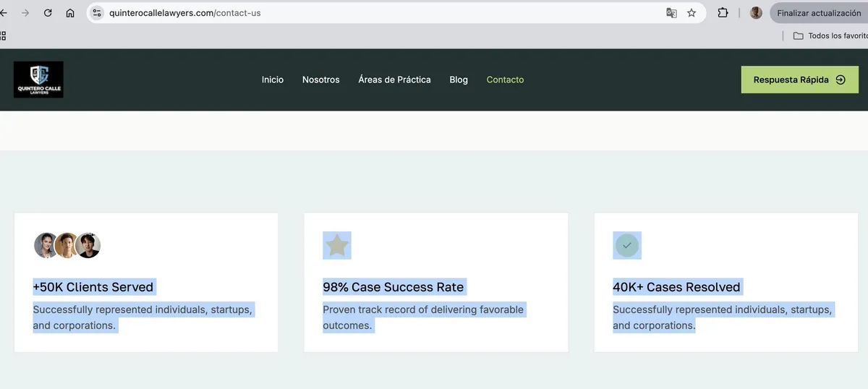Click the browser reload icon
Viewport: 868px width, 389px height.
tap(48, 13)
